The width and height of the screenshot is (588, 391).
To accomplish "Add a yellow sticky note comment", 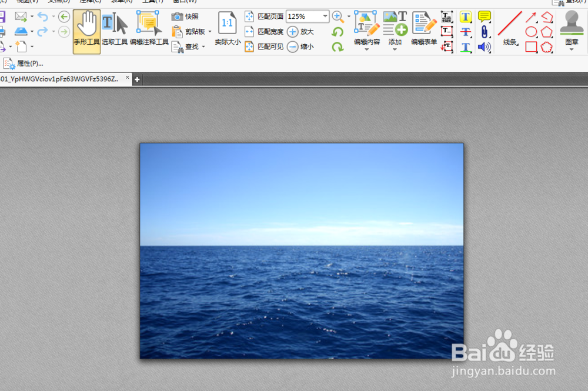I will pyautogui.click(x=485, y=16).
